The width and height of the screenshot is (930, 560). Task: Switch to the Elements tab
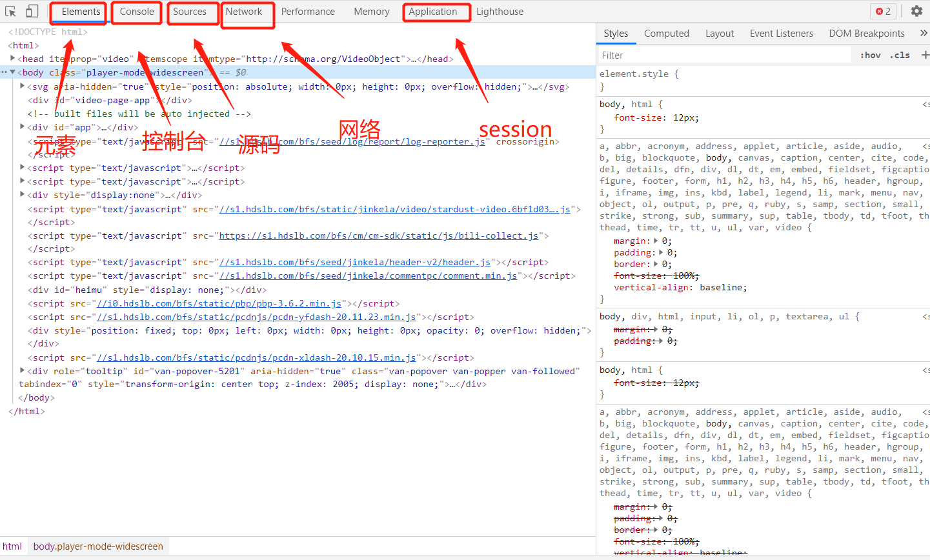tap(81, 12)
